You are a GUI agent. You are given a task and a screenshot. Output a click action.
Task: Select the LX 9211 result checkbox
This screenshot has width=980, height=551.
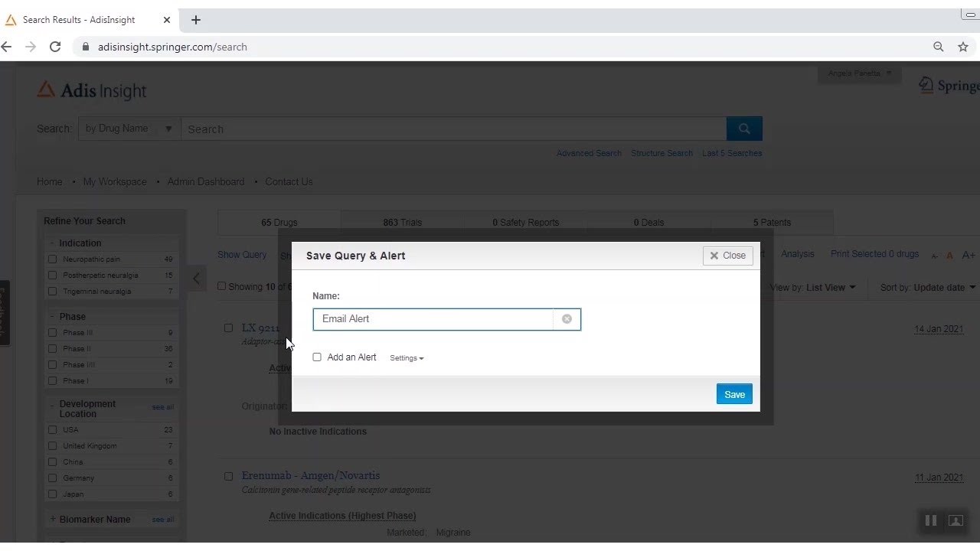click(228, 328)
